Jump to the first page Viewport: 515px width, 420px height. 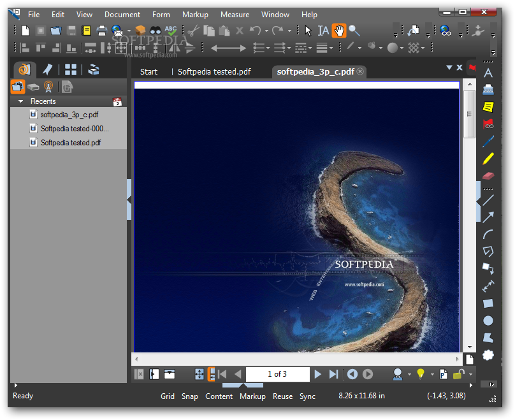click(222, 374)
